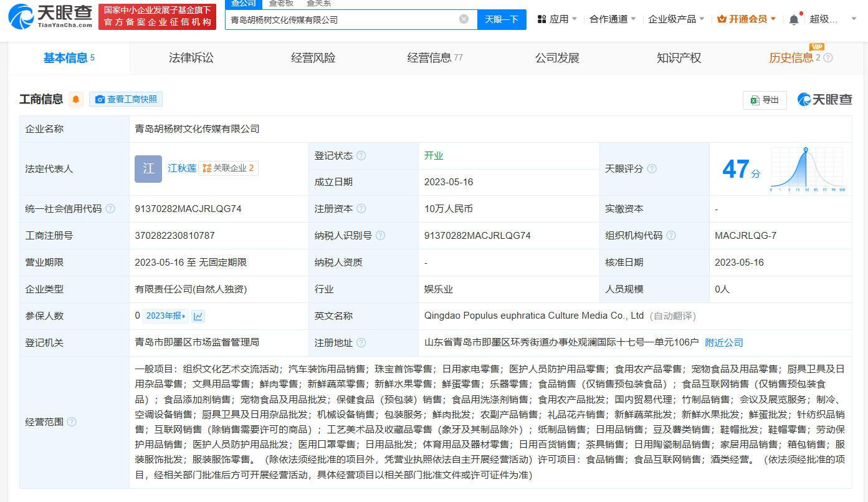Click the orange alert bell beside 工商信息

point(76,99)
